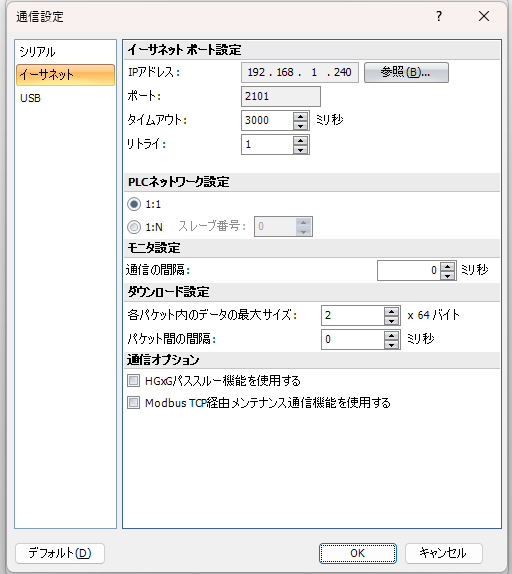
Task: Decrease パケット間の間隔 with the down arrow
Action: pos(392,344)
